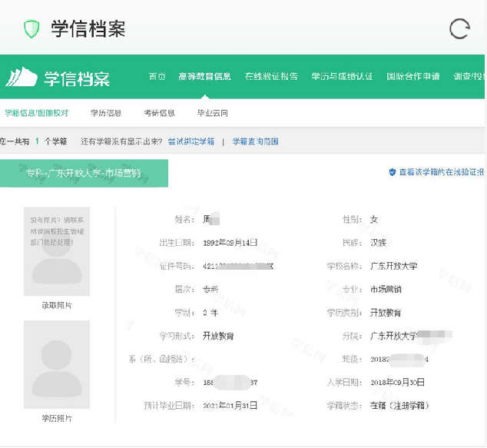Viewport: 487px width, 448px height.
Task: Click the 尝试绑定学籍 link
Action: (191, 141)
